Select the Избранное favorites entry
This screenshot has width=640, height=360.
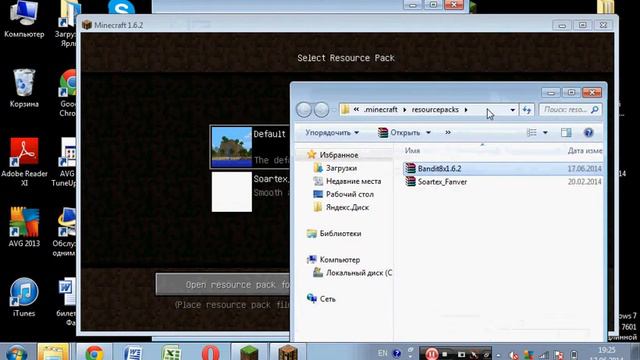(339, 155)
